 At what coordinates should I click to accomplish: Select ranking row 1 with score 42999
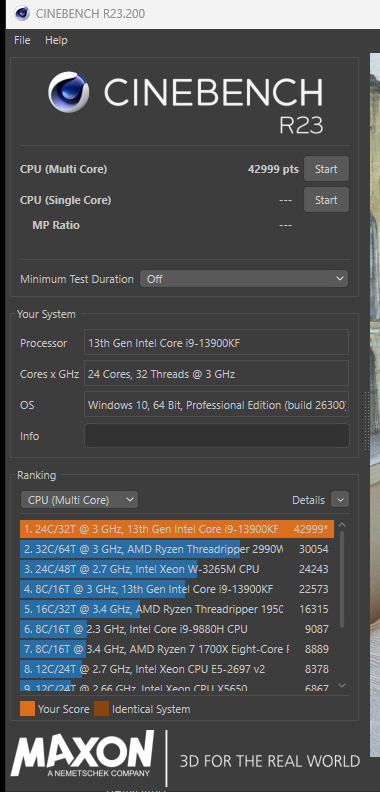point(177,529)
